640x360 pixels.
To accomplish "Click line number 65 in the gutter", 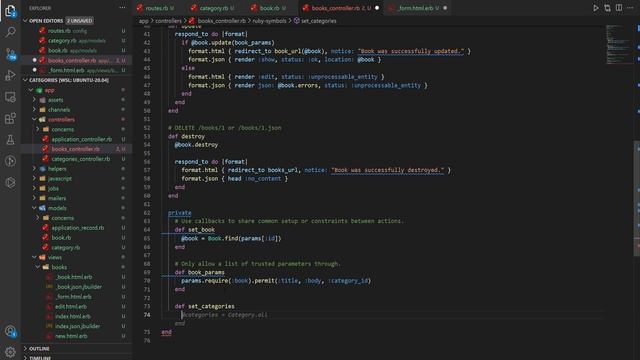I will [147, 238].
